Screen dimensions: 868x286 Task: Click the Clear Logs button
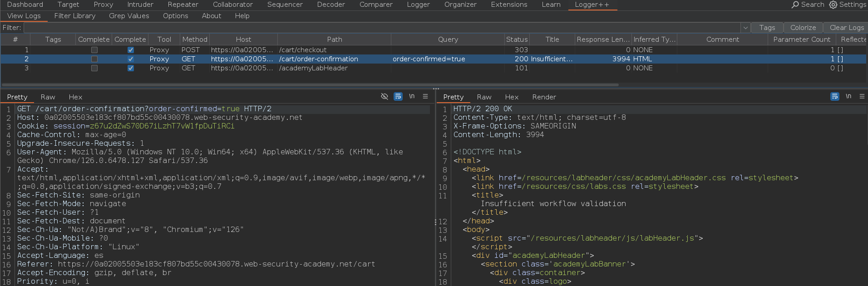847,28
